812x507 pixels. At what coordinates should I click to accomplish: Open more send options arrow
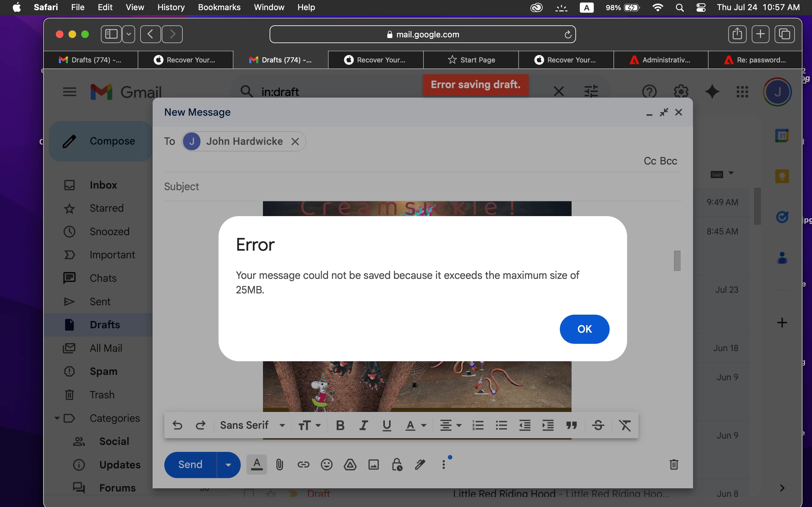(228, 465)
